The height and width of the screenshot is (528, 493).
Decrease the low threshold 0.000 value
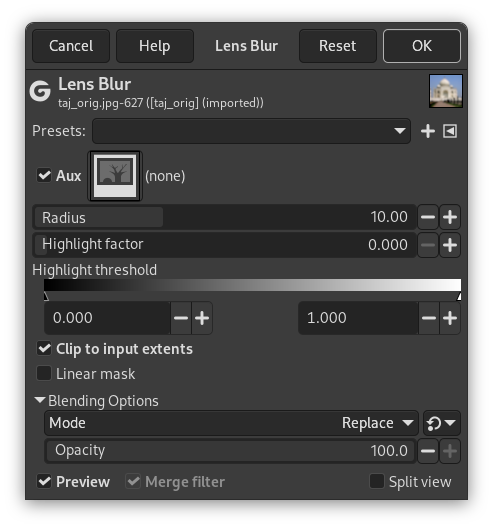(x=181, y=318)
